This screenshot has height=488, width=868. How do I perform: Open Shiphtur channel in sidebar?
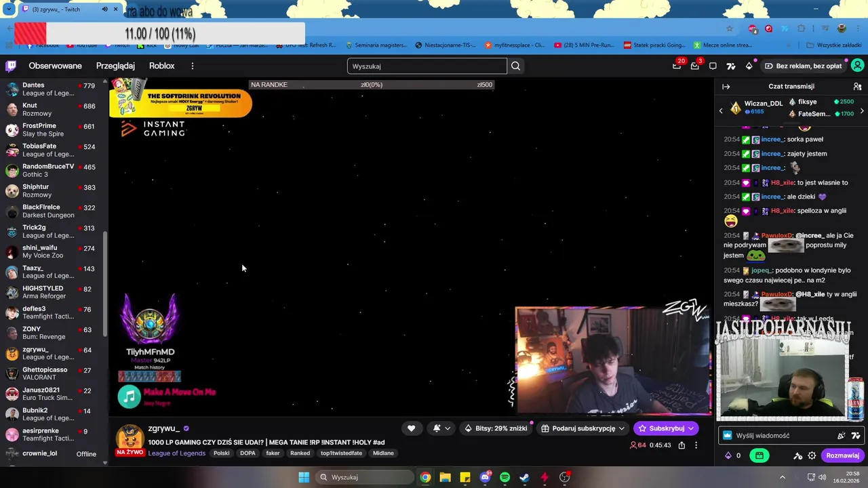tap(52, 190)
